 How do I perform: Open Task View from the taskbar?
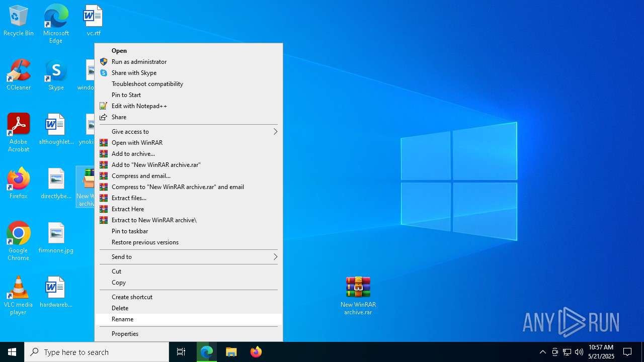point(181,352)
